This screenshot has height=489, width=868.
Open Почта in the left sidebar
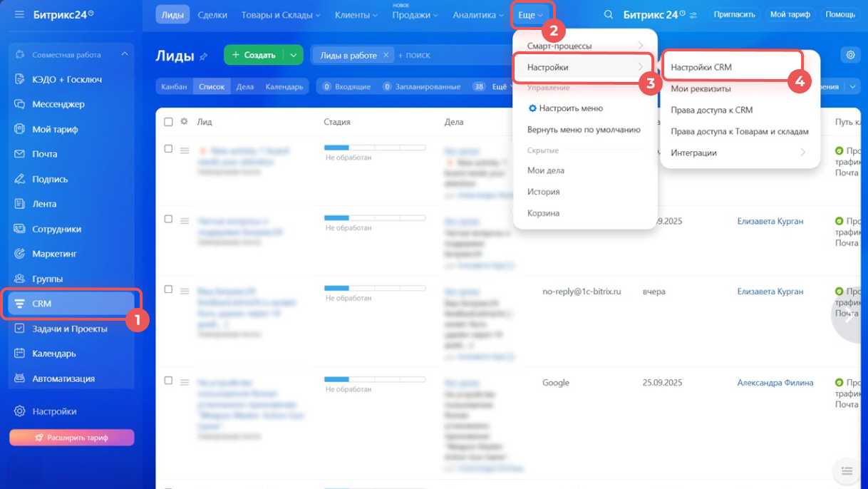(x=45, y=154)
